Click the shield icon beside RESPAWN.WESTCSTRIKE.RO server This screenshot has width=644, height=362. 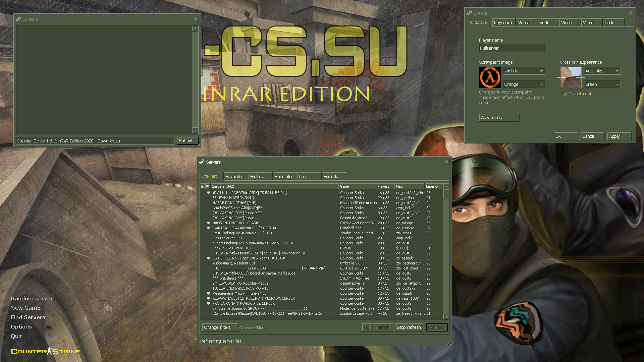(208, 298)
